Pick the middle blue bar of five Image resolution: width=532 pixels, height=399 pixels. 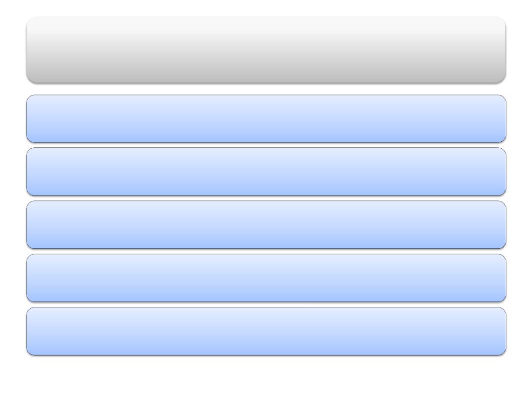[x=266, y=225]
